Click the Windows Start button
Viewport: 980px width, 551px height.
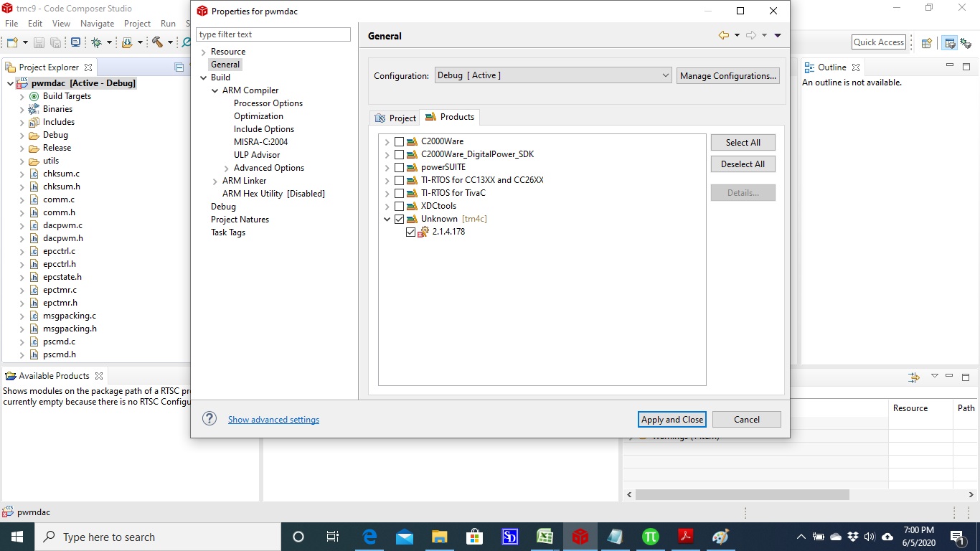(x=17, y=537)
